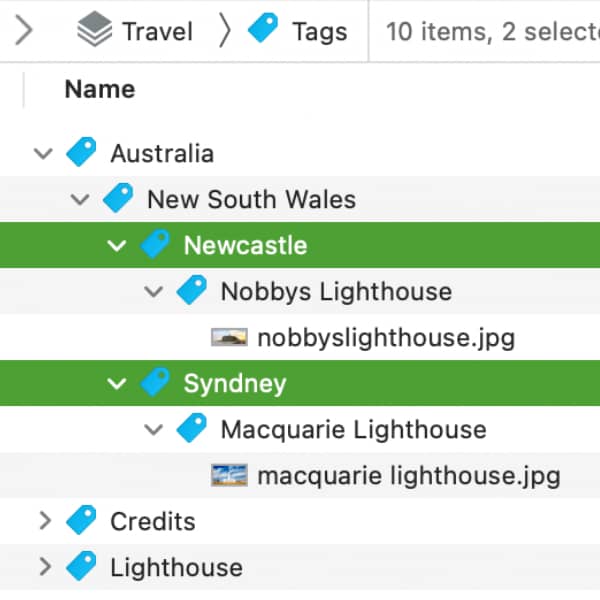Go to Travel in the path bar
600x600 pixels.
157,31
